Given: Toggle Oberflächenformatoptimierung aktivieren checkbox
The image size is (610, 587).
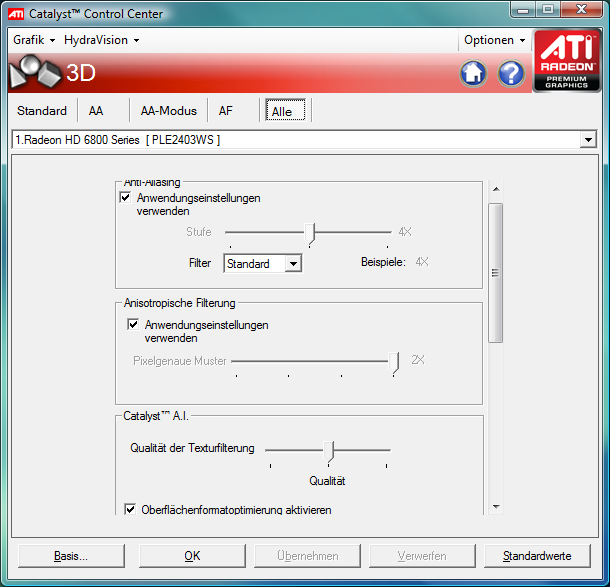Looking at the screenshot, I should [x=130, y=509].
